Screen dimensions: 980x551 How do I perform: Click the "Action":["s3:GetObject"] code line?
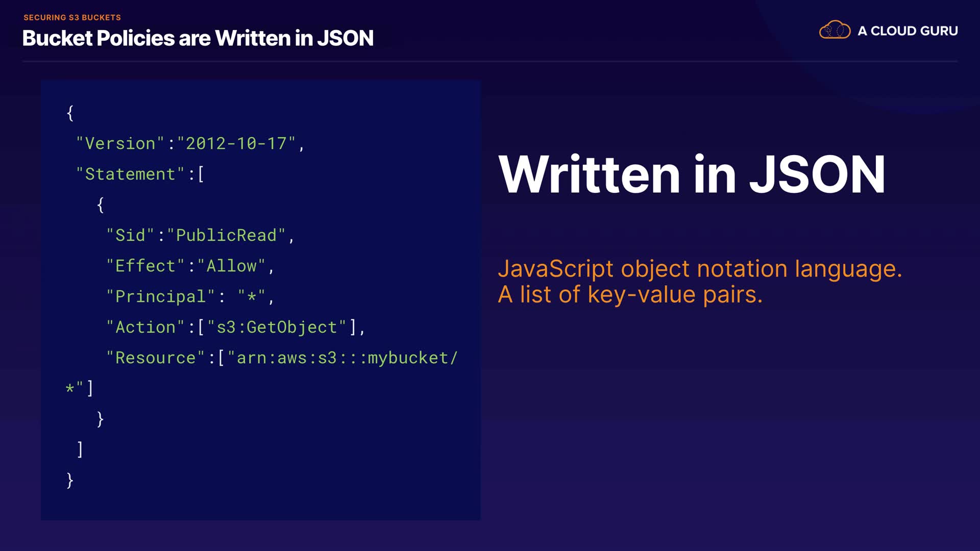[x=235, y=327]
